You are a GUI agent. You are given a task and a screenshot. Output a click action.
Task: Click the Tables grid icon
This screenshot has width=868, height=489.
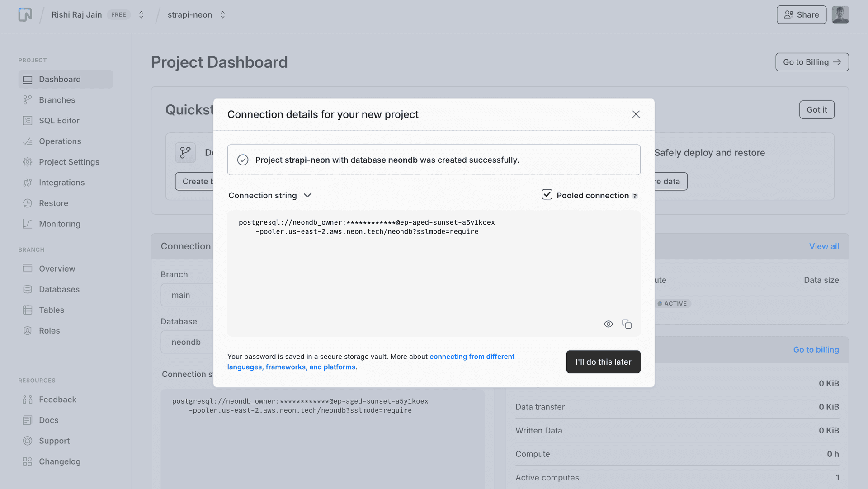(x=28, y=310)
